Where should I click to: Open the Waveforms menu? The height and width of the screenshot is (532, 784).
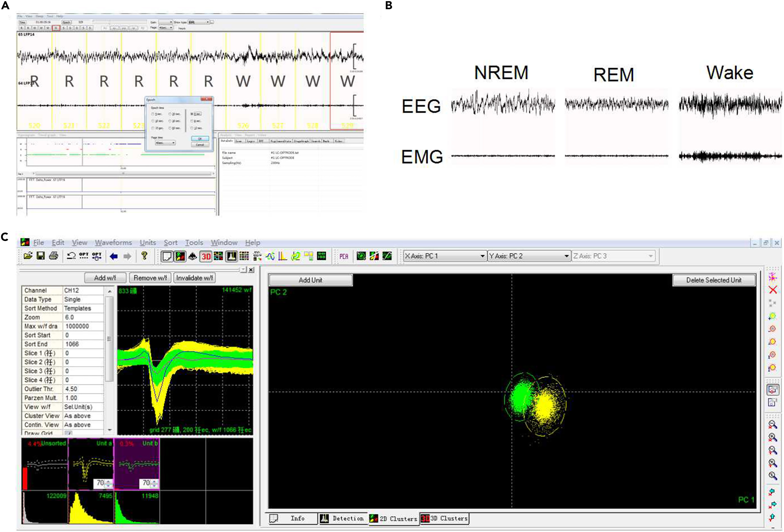click(x=113, y=242)
